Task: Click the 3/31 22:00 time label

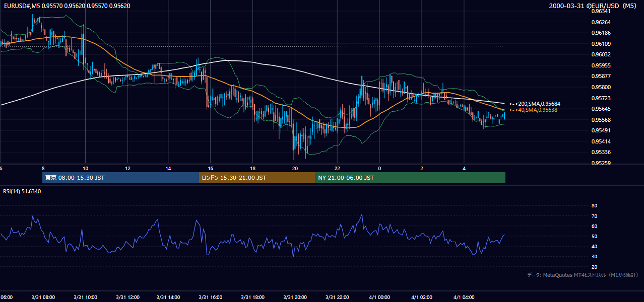Action: click(337, 297)
